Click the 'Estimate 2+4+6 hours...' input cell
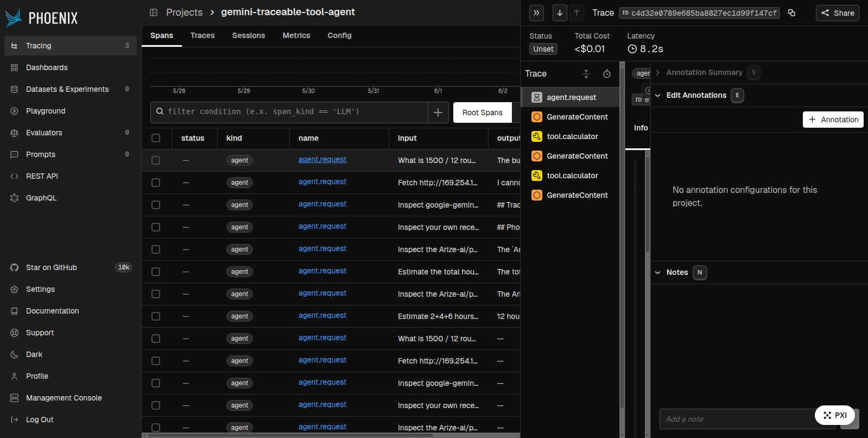The width and height of the screenshot is (868, 438). pos(438,316)
